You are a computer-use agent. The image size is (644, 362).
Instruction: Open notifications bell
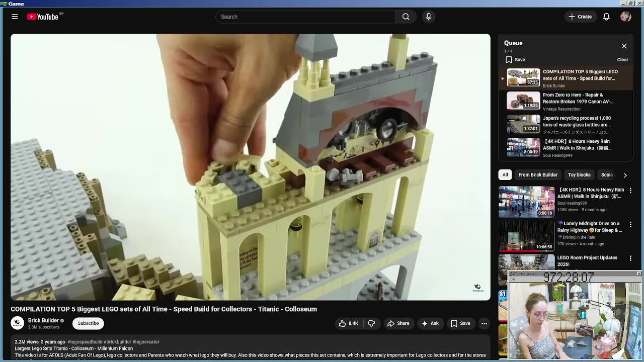[x=606, y=17]
